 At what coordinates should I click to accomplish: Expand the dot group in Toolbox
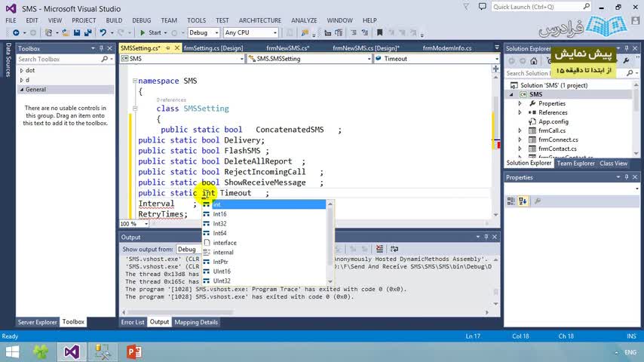[x=22, y=70]
